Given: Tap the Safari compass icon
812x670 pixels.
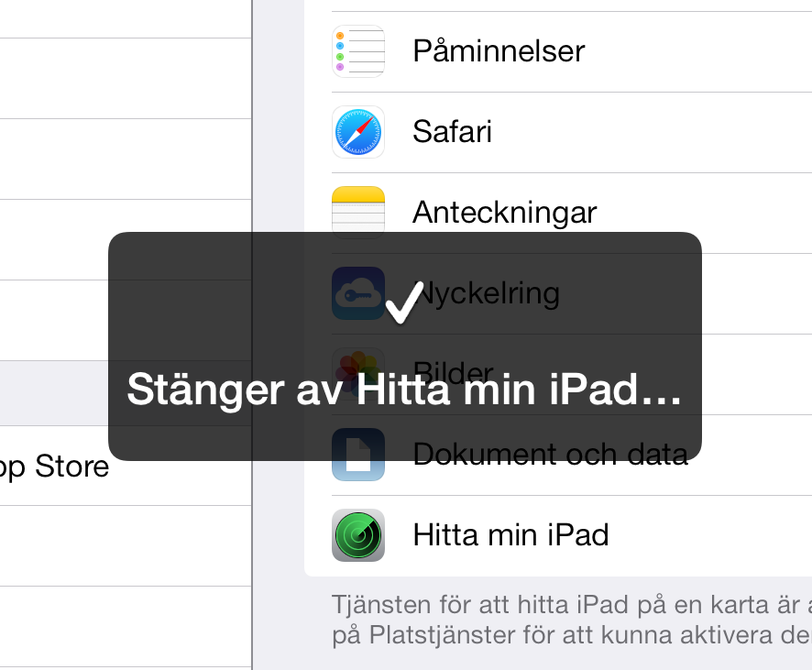Looking at the screenshot, I should pyautogui.click(x=357, y=131).
